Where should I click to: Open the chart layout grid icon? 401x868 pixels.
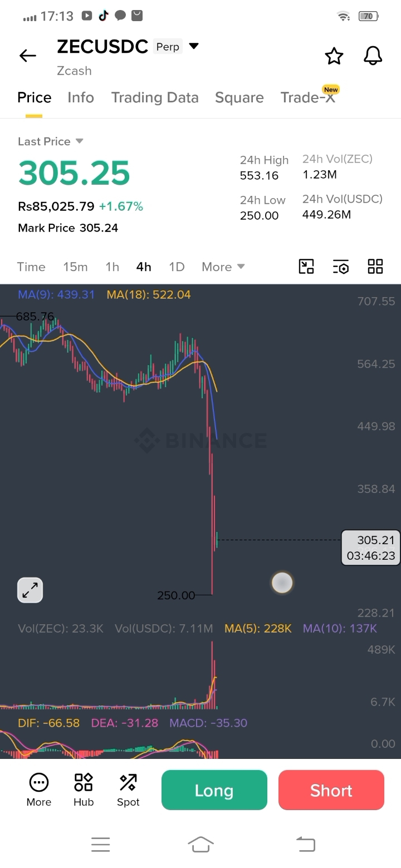pos(375,267)
